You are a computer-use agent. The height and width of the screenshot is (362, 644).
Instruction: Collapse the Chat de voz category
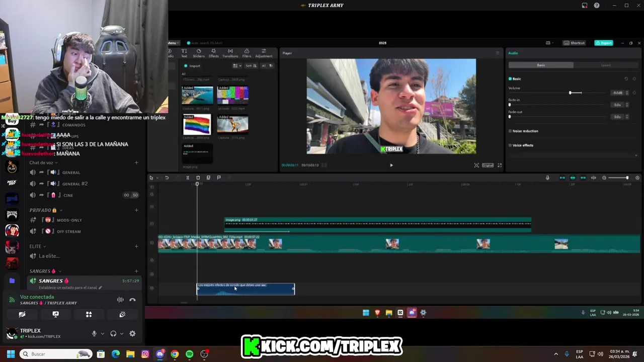43,163
